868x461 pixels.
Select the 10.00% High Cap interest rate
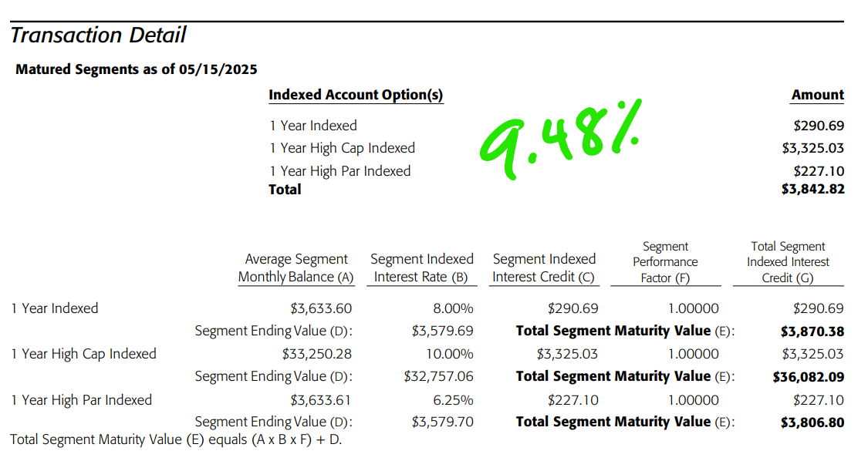click(450, 354)
